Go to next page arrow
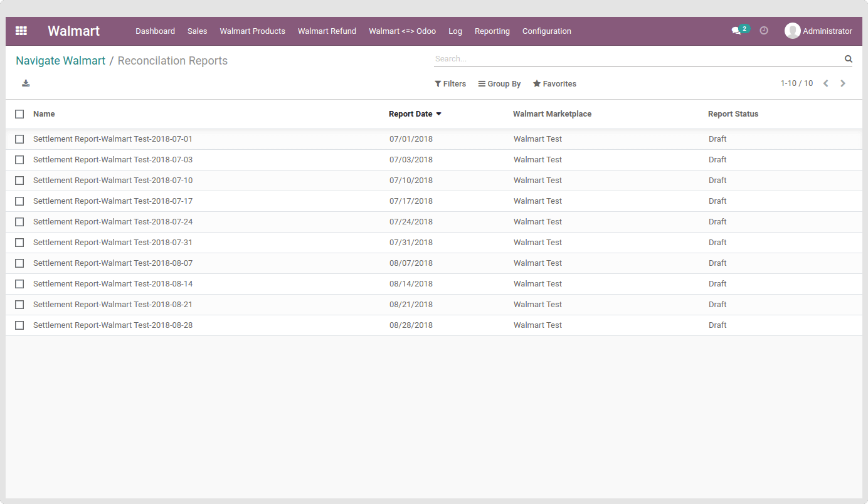The width and height of the screenshot is (868, 504). (843, 83)
